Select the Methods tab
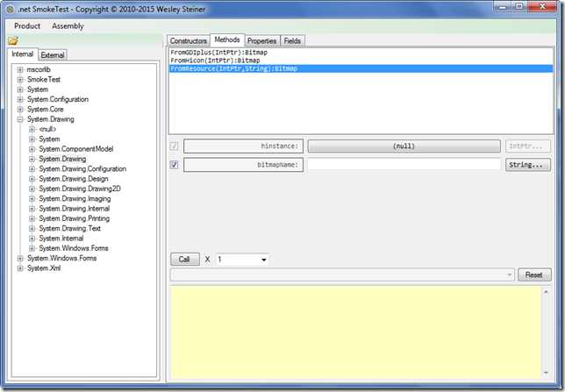Screen dimensions: 565x392 [x=227, y=39]
